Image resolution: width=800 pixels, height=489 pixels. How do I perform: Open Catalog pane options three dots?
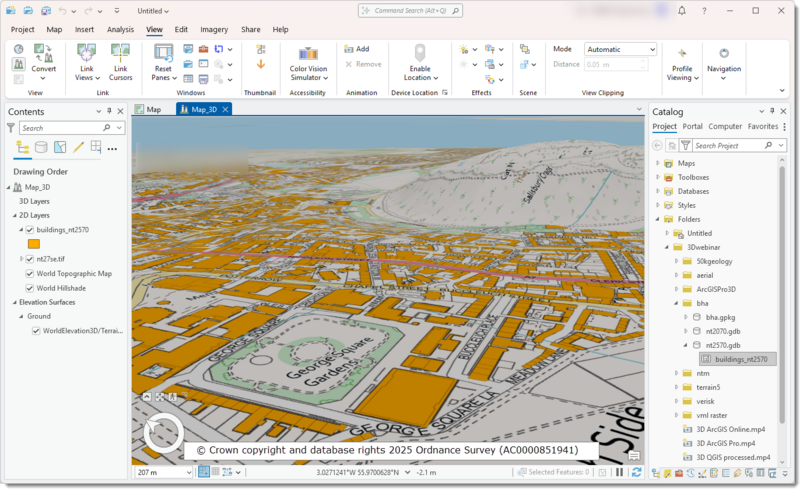click(785, 127)
